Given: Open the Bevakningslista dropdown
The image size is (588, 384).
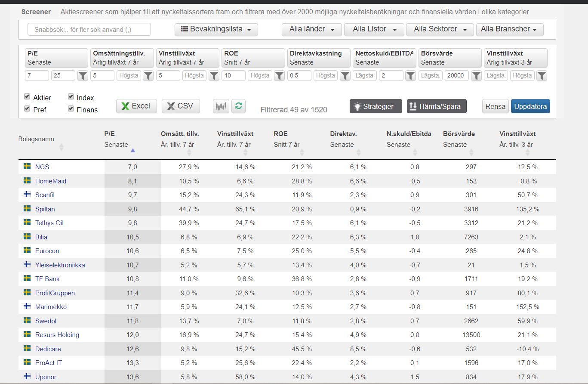Looking at the screenshot, I should click(x=216, y=29).
